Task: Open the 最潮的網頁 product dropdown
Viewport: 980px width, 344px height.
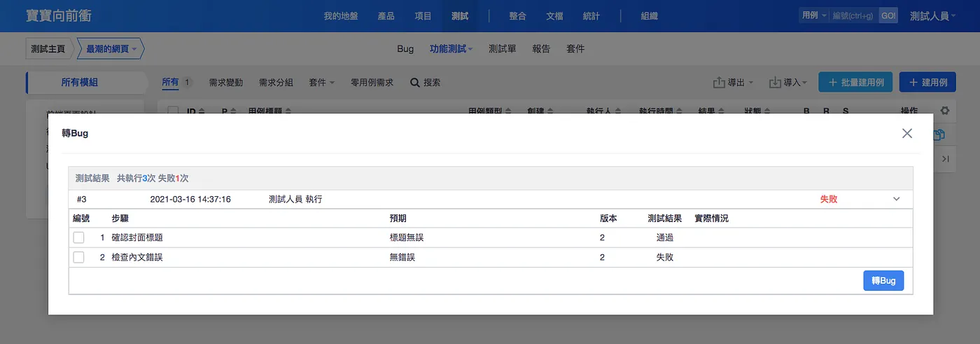Action: (x=111, y=49)
